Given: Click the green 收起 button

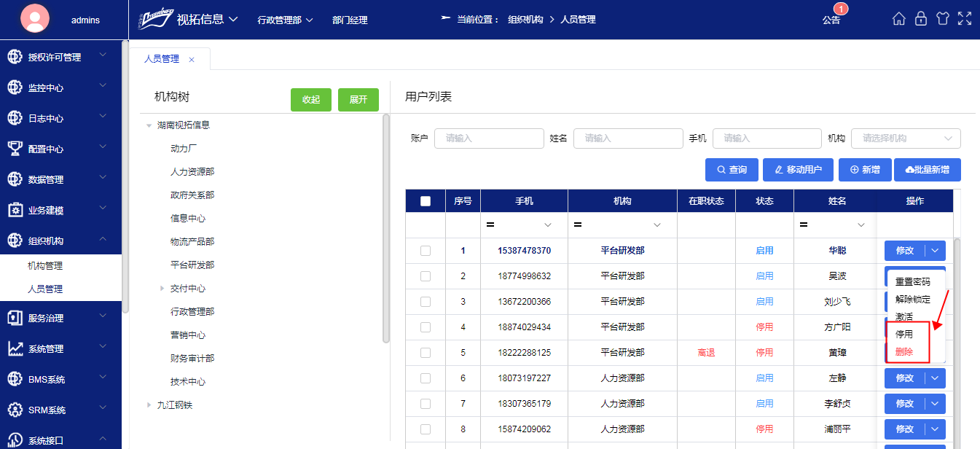Looking at the screenshot, I should (311, 100).
